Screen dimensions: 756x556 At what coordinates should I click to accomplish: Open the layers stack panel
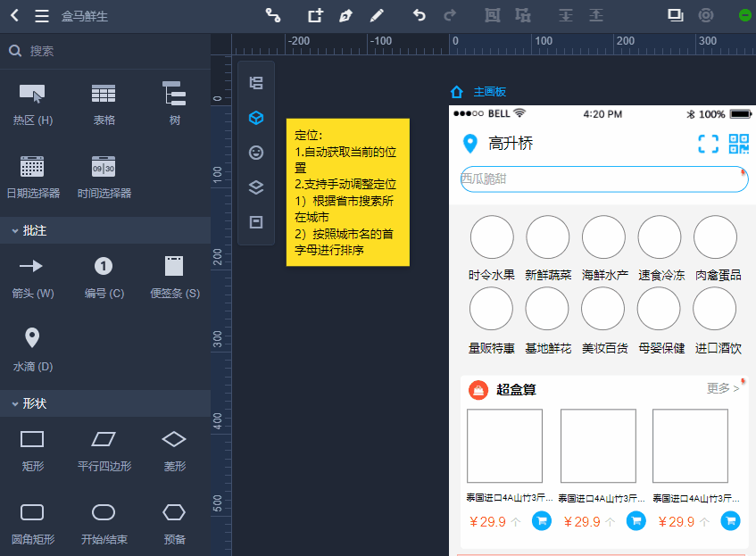click(x=256, y=187)
